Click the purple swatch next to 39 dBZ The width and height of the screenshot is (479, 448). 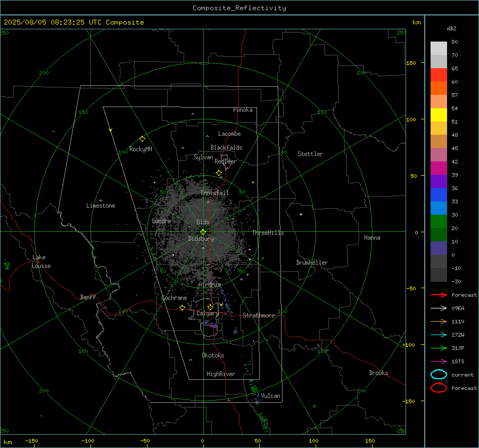pos(439,181)
